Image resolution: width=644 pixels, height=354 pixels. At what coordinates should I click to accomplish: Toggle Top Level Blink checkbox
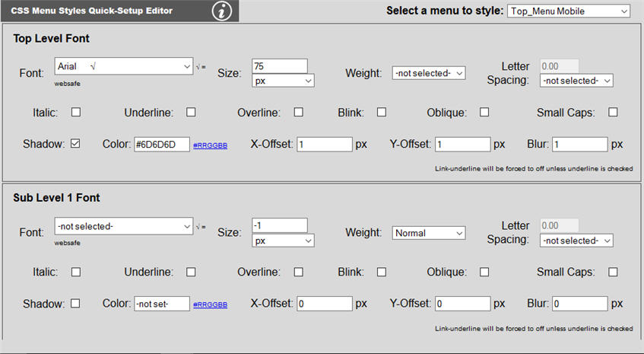[x=382, y=112]
